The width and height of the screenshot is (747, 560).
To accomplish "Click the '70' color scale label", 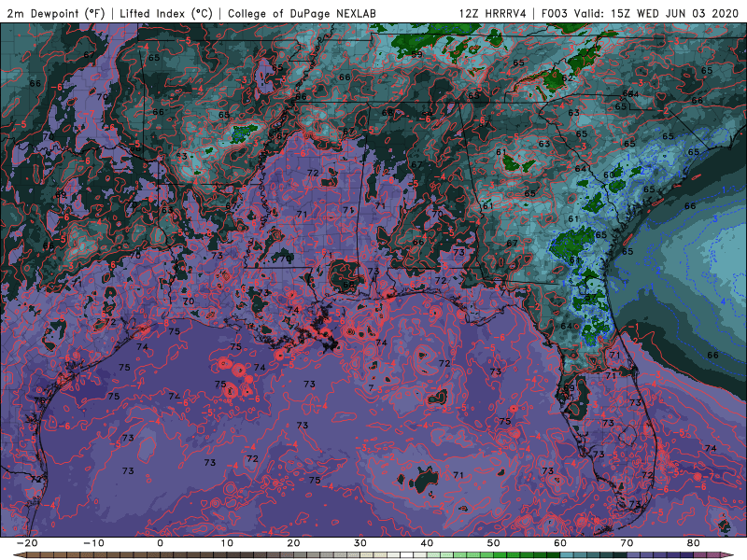I will pyautogui.click(x=627, y=543).
